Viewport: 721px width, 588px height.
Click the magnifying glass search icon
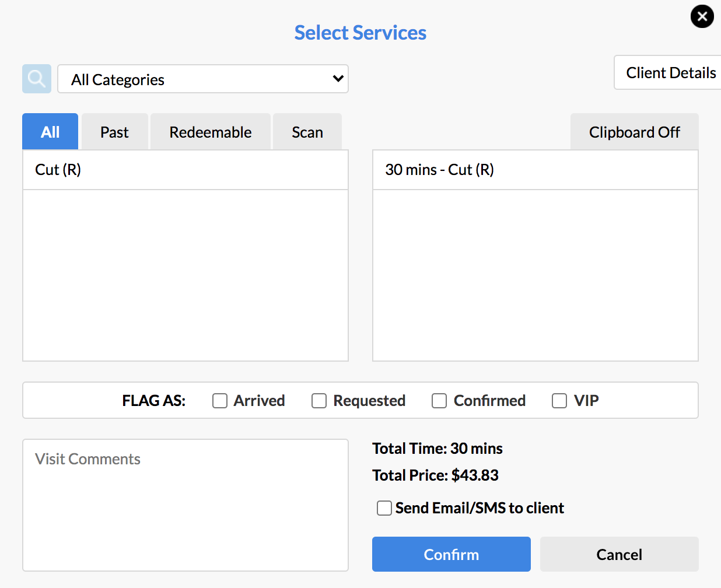coord(37,79)
